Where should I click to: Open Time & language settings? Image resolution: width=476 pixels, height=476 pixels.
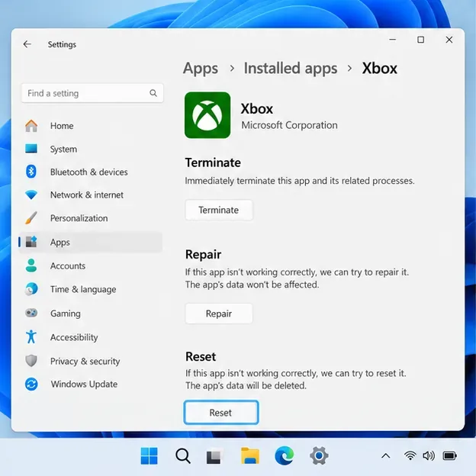tap(91, 289)
